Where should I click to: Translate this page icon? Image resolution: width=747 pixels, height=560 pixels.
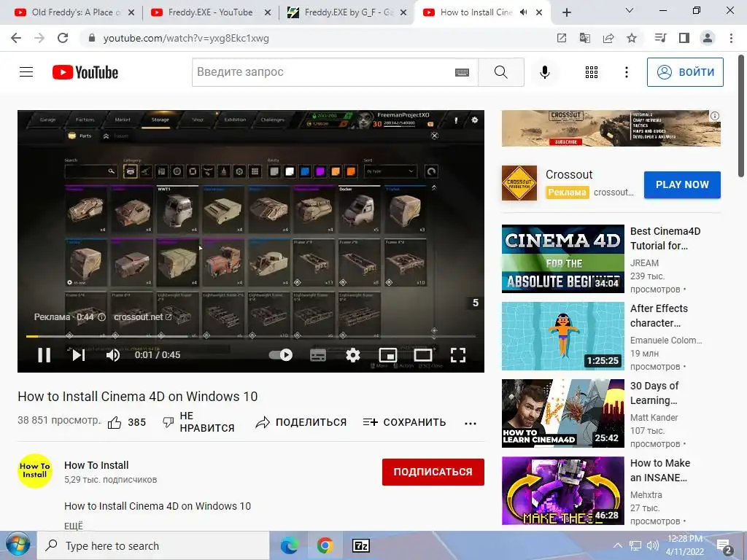[x=585, y=38]
